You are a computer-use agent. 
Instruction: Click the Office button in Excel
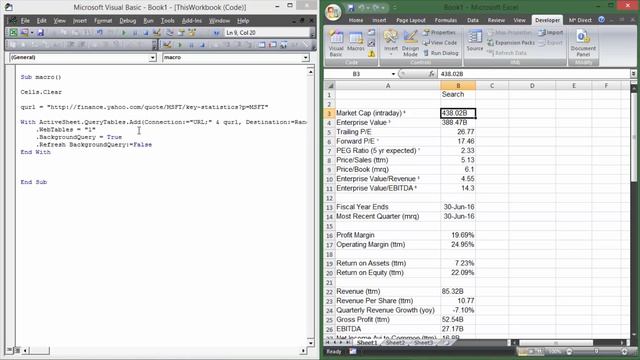pyautogui.click(x=333, y=12)
